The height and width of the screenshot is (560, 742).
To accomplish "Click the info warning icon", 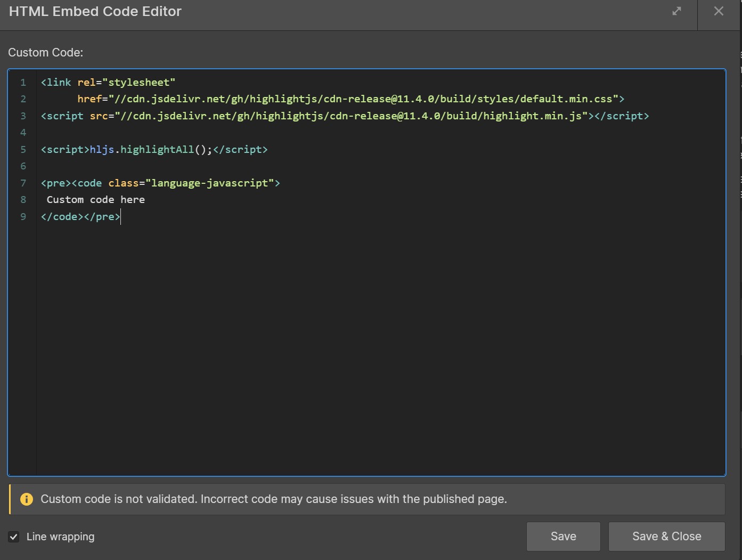I will pos(27,499).
